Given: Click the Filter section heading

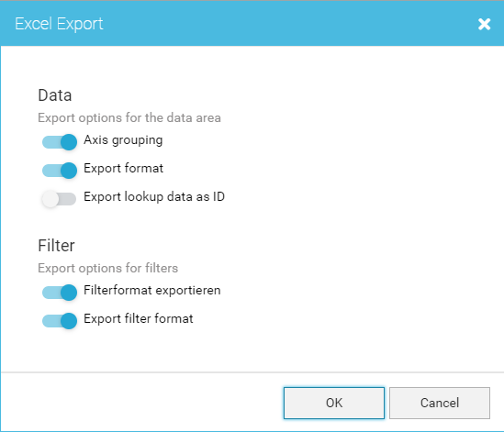Looking at the screenshot, I should coord(56,246).
